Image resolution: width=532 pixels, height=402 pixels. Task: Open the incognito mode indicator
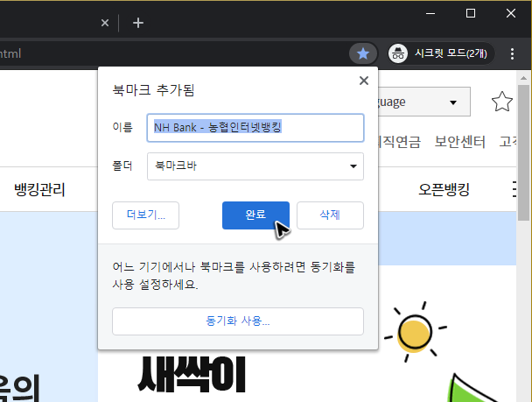(x=441, y=53)
